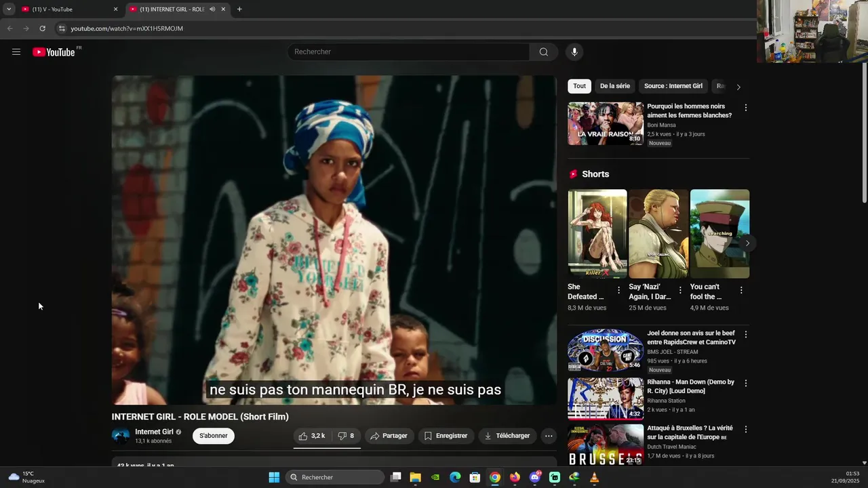Open the Rihanna - Man Down video title
The height and width of the screenshot is (488, 868).
[x=690, y=386]
